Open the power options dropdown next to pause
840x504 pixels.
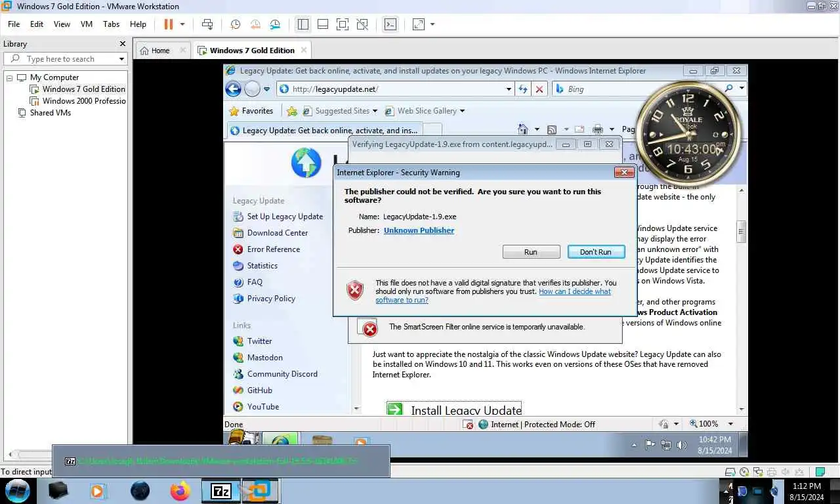(182, 24)
